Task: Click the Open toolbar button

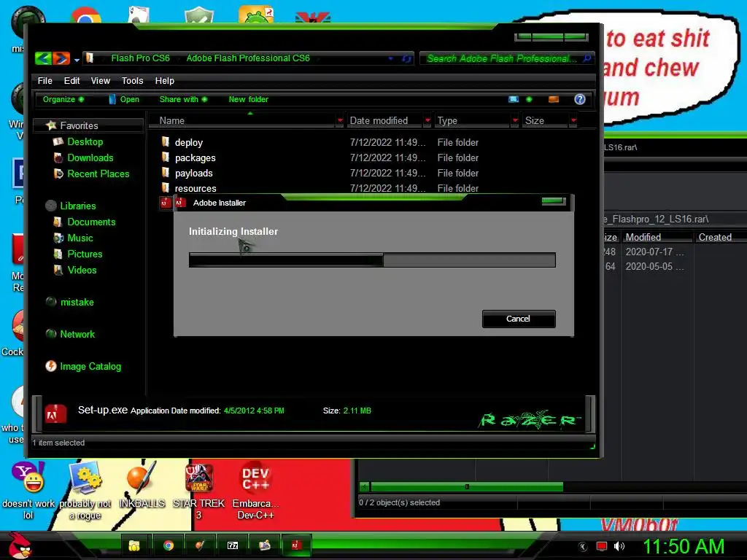Action: [124, 99]
